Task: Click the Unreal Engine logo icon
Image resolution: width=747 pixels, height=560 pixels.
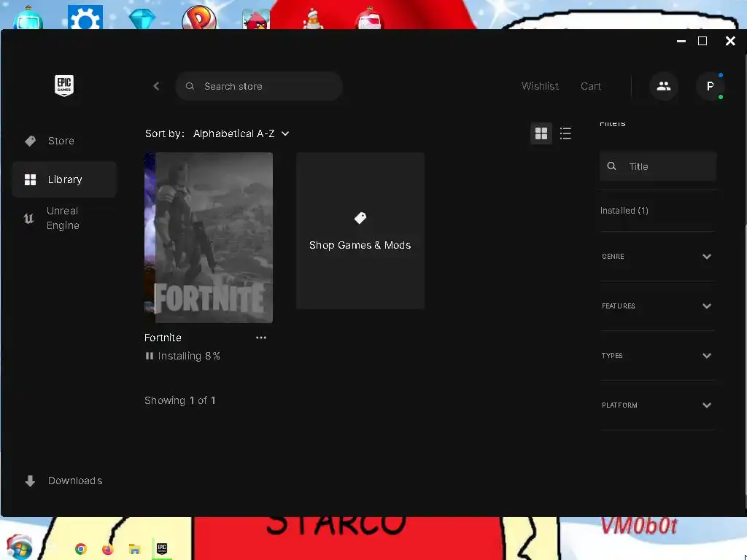Action: (x=28, y=219)
